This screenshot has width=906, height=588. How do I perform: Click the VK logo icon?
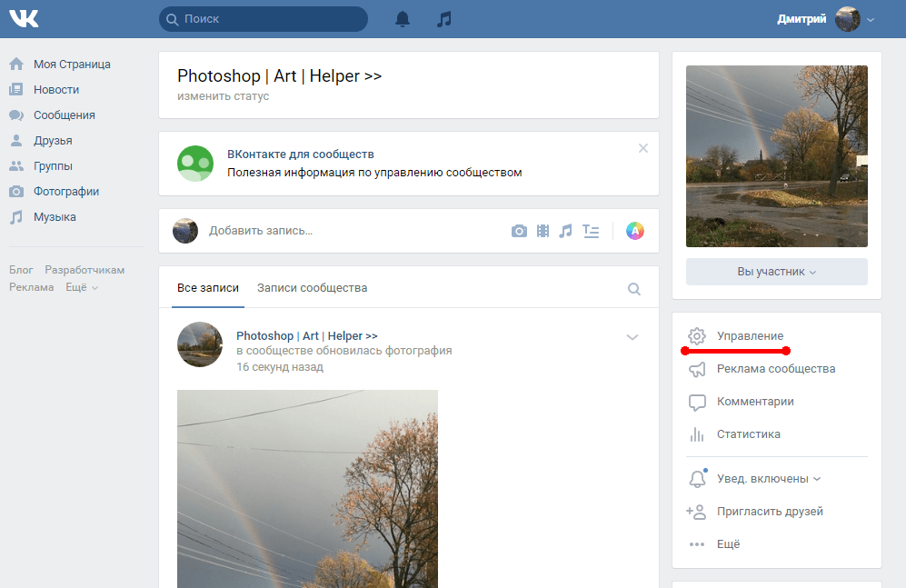25,19
